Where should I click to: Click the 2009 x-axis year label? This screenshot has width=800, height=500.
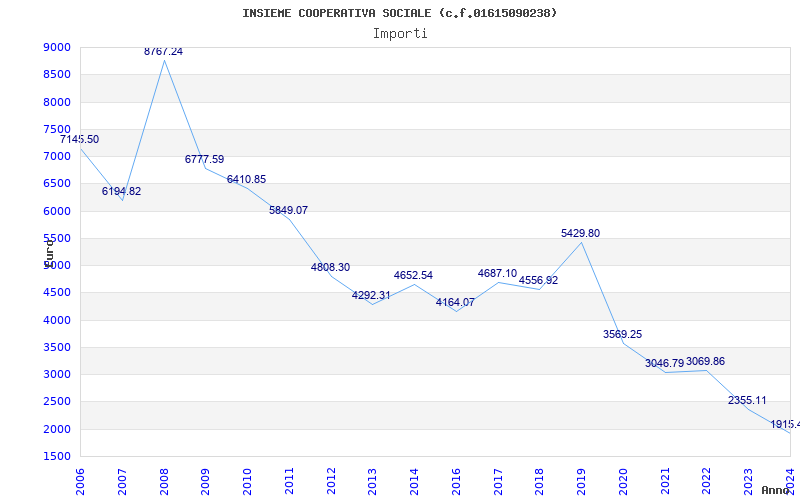pos(206,482)
